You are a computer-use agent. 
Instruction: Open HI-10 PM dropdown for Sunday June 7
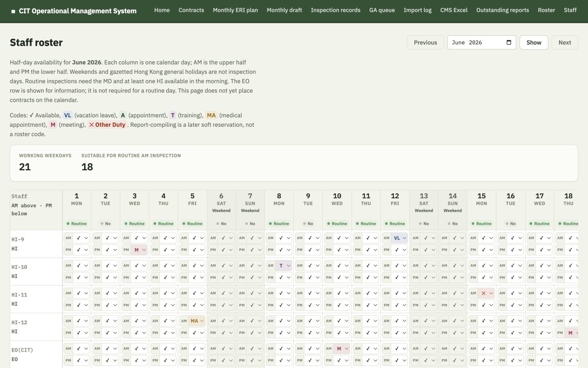255,278
